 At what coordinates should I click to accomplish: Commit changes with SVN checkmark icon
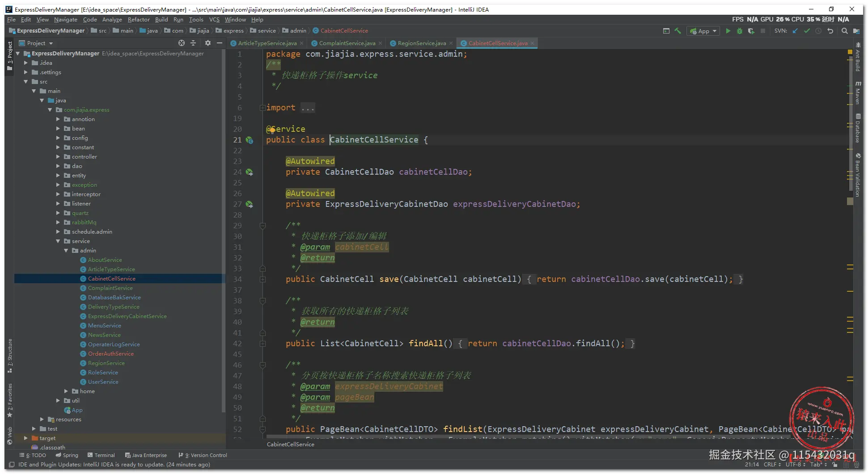coord(807,31)
